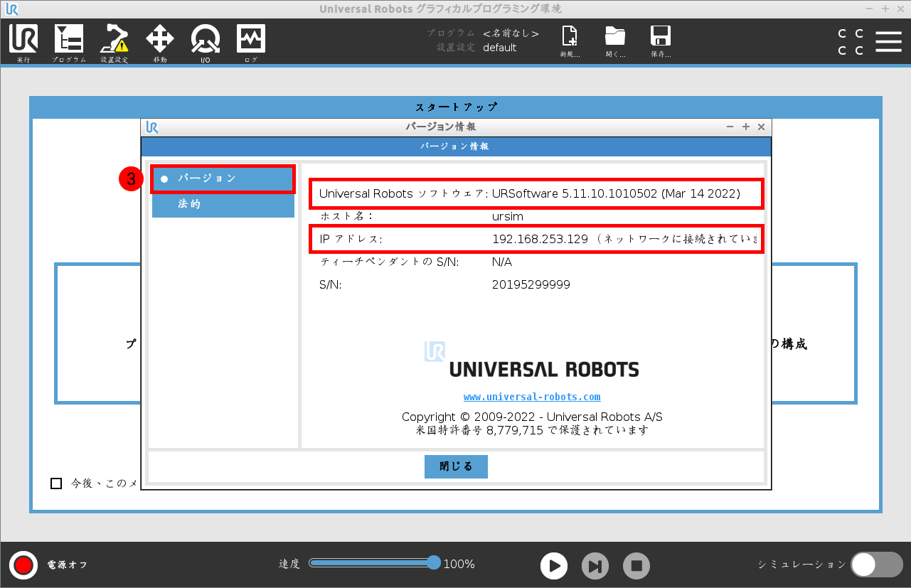The width and height of the screenshot is (911, 588).
Task: Check the don't show message again checkbox
Action: click(56, 483)
